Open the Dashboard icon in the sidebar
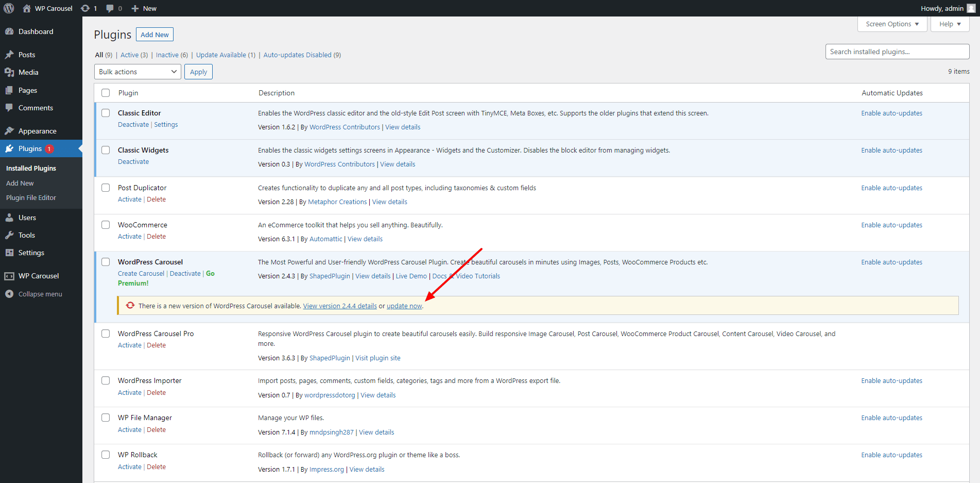This screenshot has width=980, height=483. point(9,31)
